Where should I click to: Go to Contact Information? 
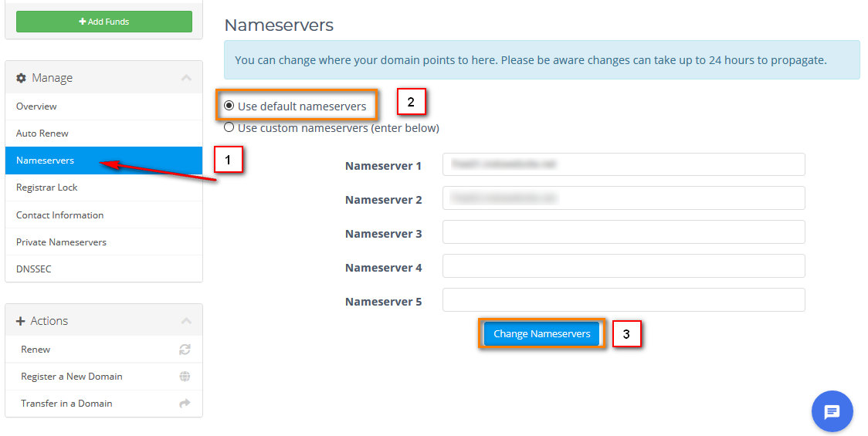pos(104,215)
